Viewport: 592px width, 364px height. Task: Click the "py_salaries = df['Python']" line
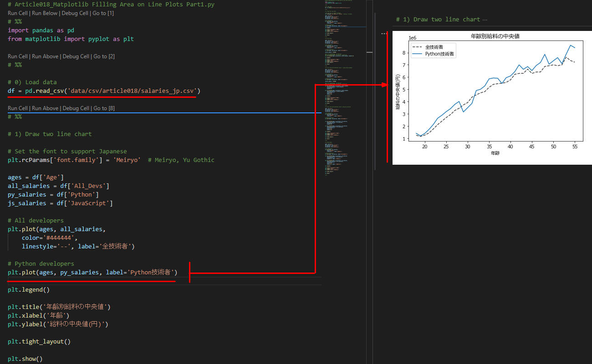(53, 195)
